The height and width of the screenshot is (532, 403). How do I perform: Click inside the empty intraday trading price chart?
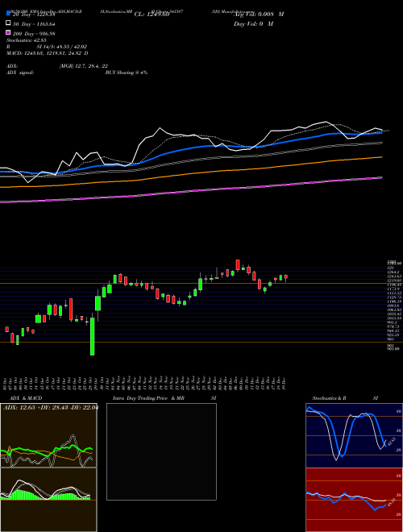161,451
